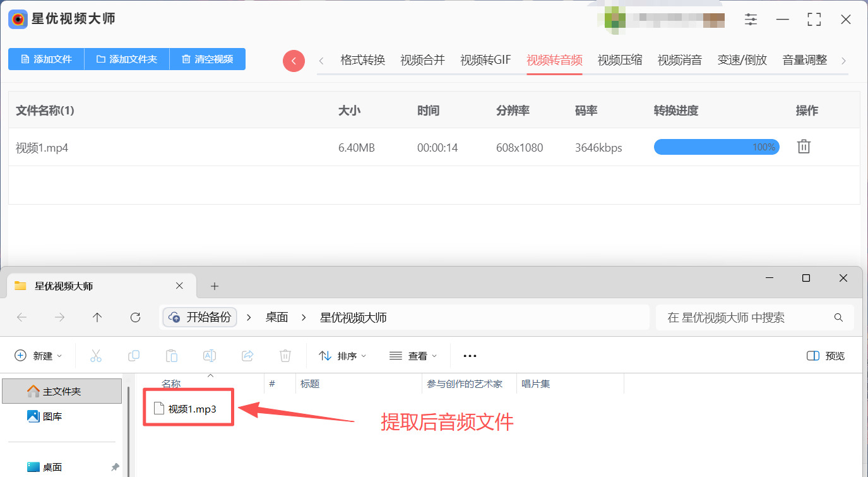868x477 pixels.
Task: Click the 星优视频大师 app logo icon
Action: point(18,19)
